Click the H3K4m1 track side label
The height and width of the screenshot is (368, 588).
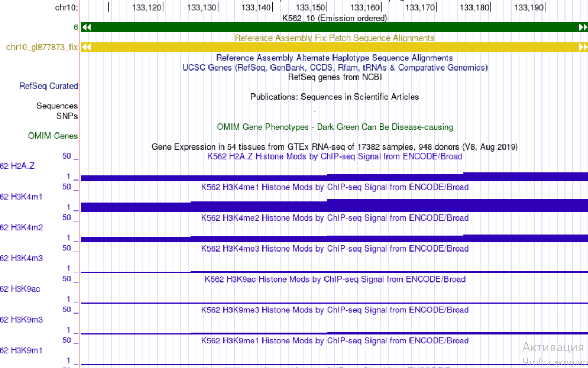coord(21,197)
